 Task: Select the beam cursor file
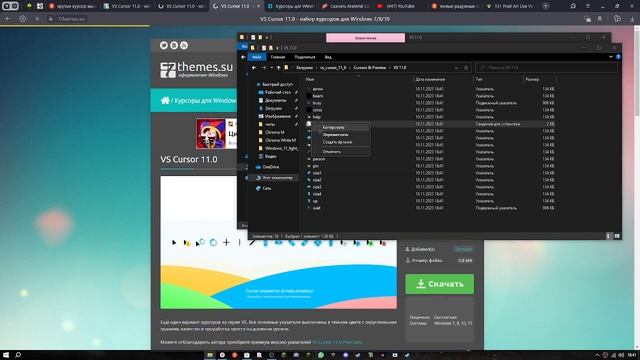(318, 96)
